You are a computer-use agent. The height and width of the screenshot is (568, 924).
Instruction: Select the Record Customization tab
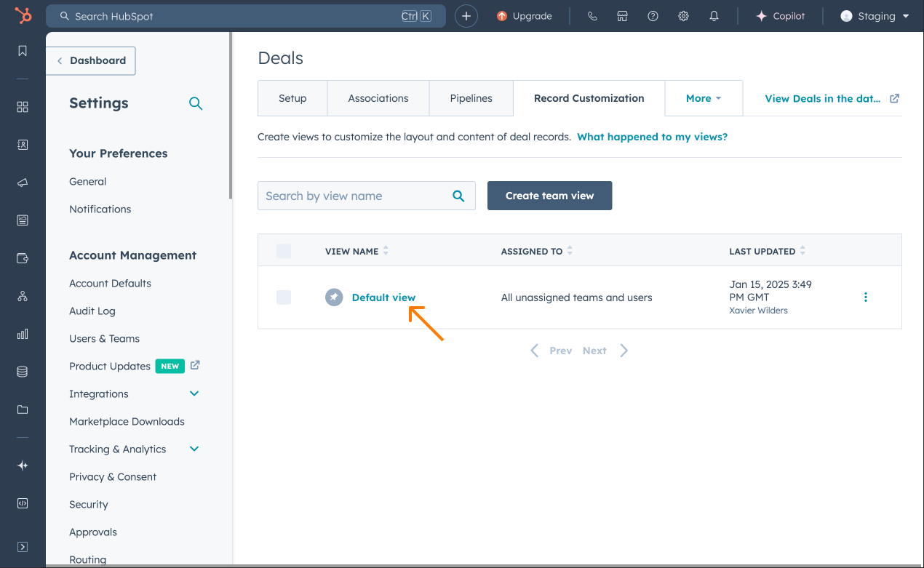click(x=589, y=98)
